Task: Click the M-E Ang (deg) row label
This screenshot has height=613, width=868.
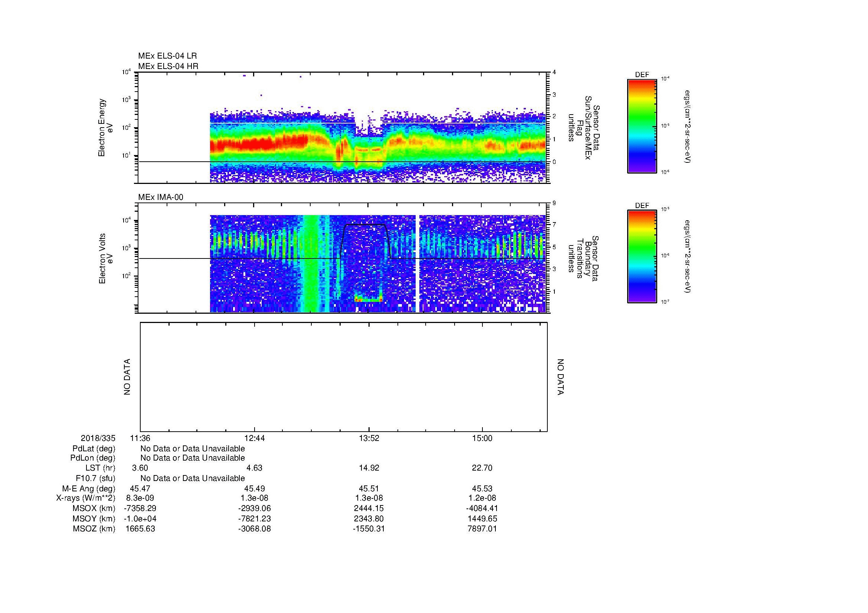Action: coord(88,488)
